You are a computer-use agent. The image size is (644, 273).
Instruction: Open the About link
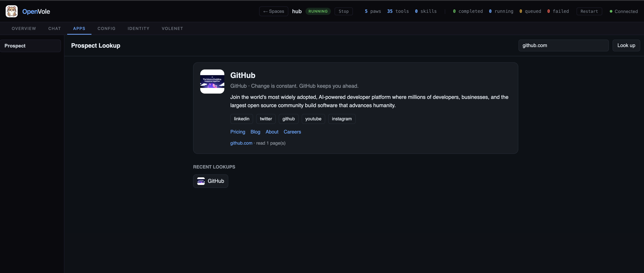pos(272,132)
